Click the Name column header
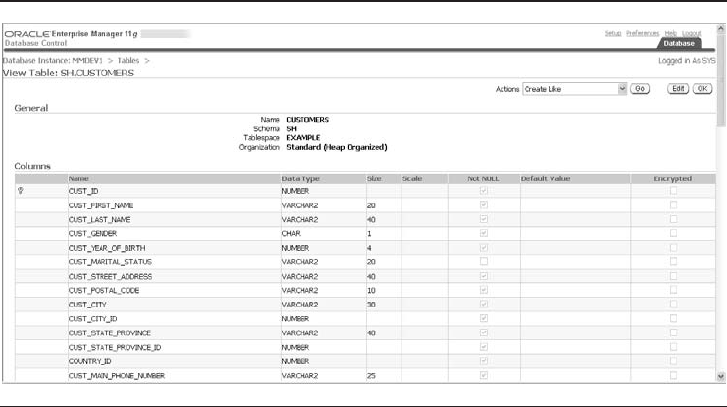Viewport: 727px width, 407px height. point(78,178)
